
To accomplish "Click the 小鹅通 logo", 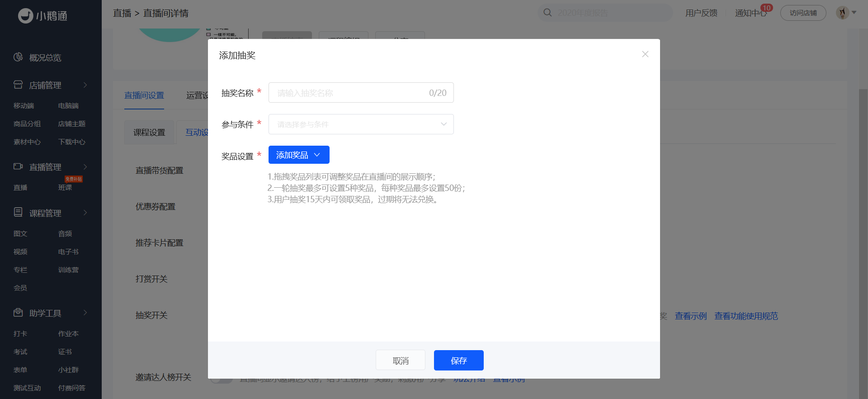I will point(43,16).
